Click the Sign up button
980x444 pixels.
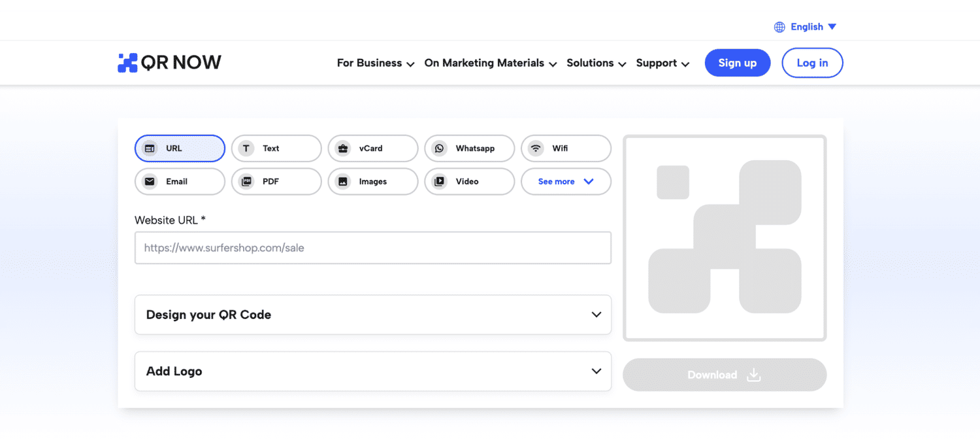pyautogui.click(x=737, y=63)
